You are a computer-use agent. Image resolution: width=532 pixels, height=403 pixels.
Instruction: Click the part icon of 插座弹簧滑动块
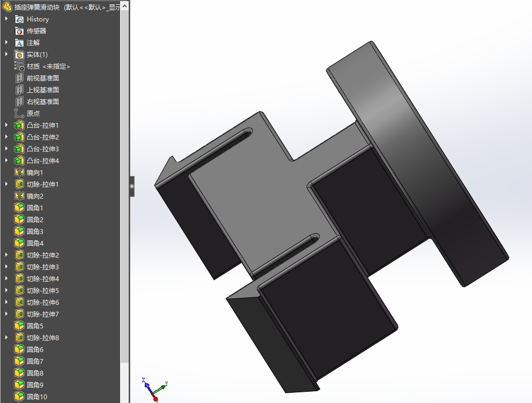point(7,7)
